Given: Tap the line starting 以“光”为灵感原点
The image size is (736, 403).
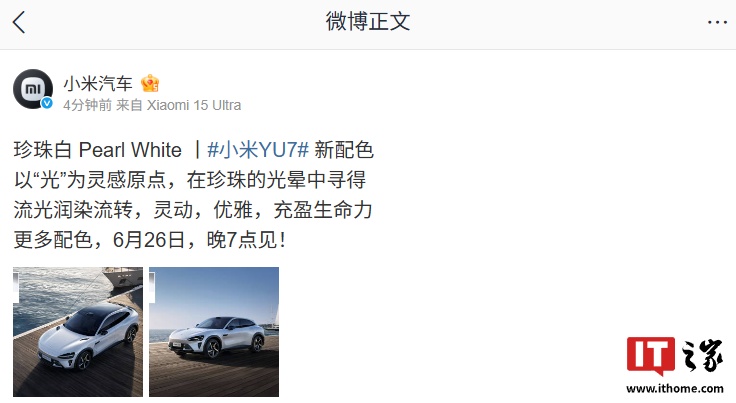Looking at the screenshot, I should (x=190, y=180).
